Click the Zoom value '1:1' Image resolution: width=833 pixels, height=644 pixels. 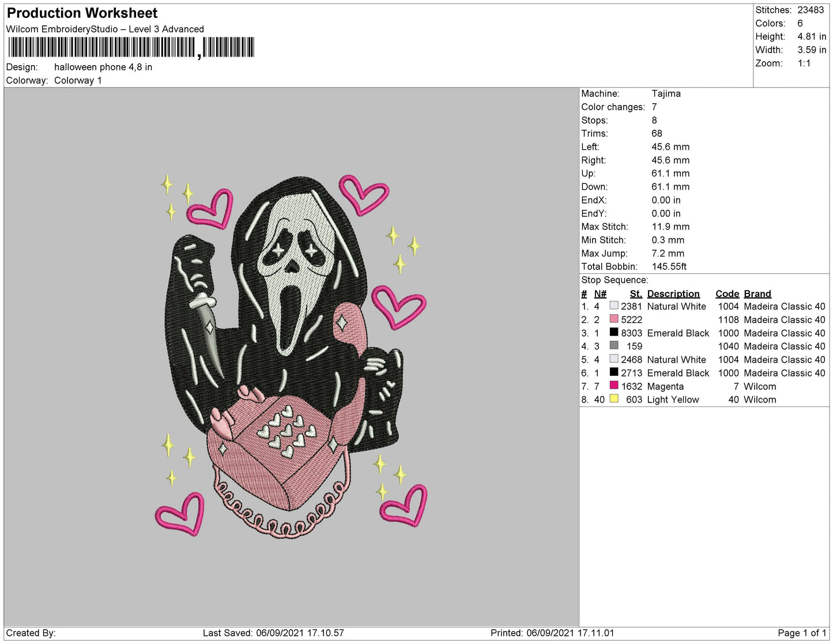coord(804,63)
